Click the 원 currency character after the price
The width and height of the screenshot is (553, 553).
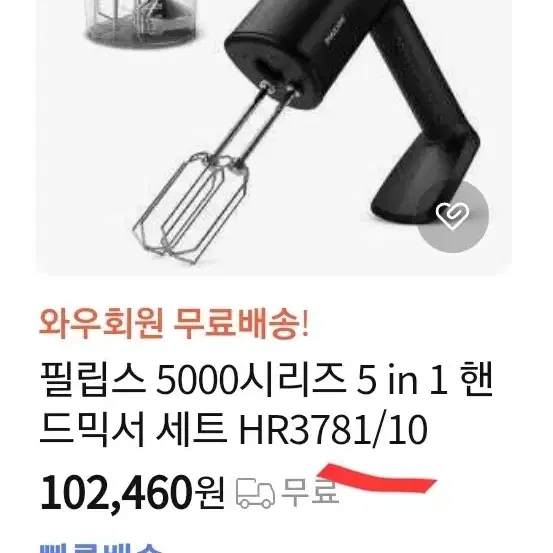(210, 492)
